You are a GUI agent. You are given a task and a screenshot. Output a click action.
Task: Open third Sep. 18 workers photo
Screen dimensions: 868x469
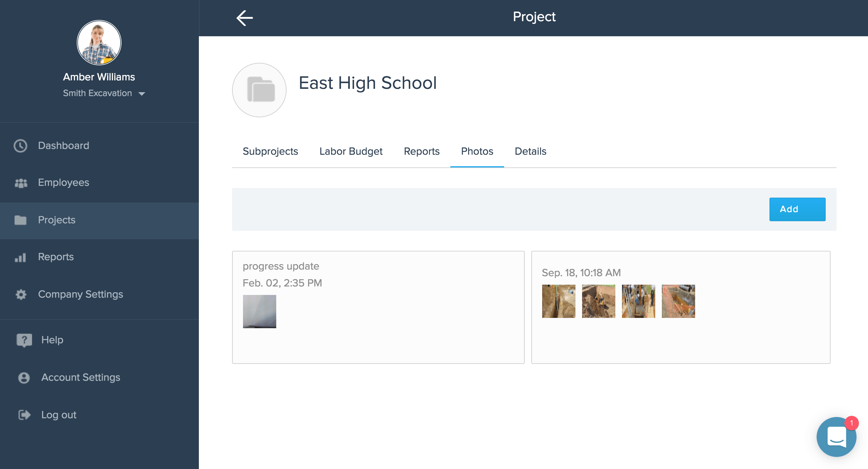[x=639, y=301]
